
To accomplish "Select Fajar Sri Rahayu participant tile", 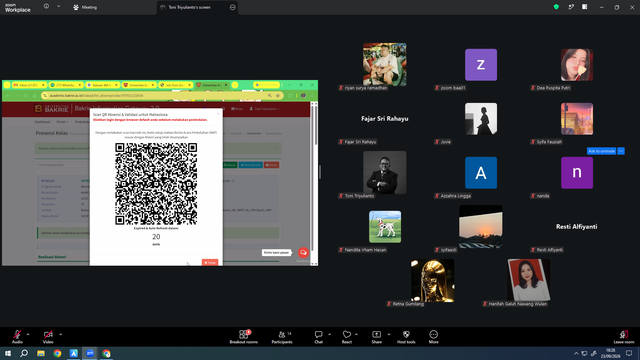I will click(x=384, y=119).
